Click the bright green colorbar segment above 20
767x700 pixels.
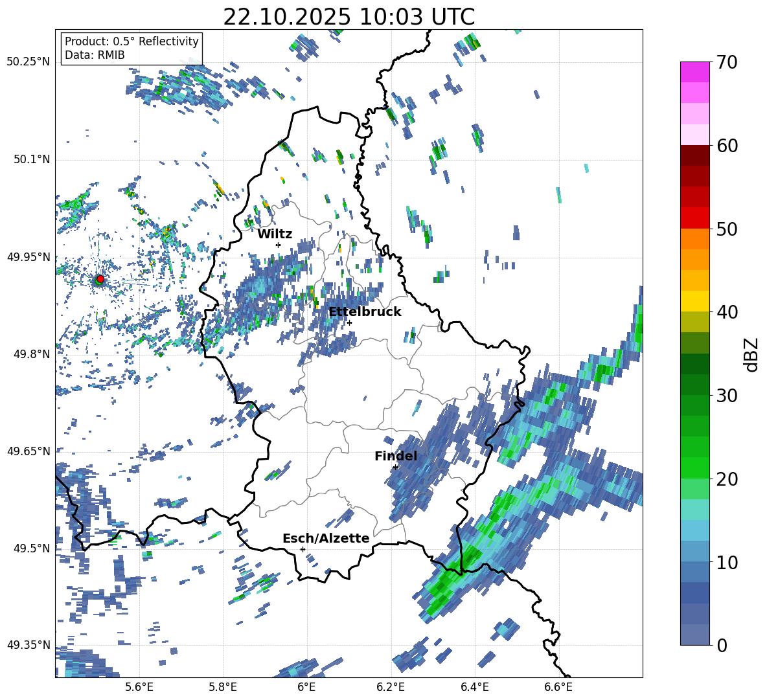pyautogui.click(x=694, y=468)
